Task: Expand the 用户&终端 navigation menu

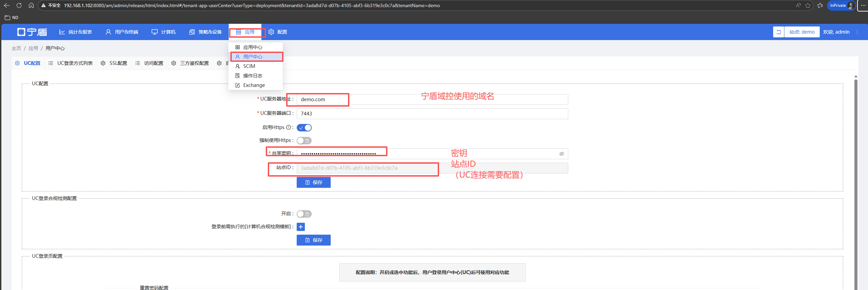Action: tap(122, 32)
